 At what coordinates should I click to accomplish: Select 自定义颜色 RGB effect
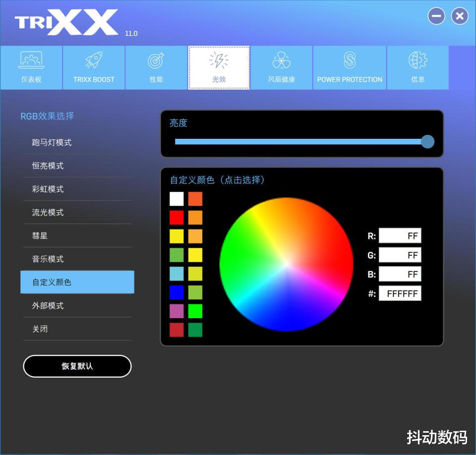coord(77,282)
